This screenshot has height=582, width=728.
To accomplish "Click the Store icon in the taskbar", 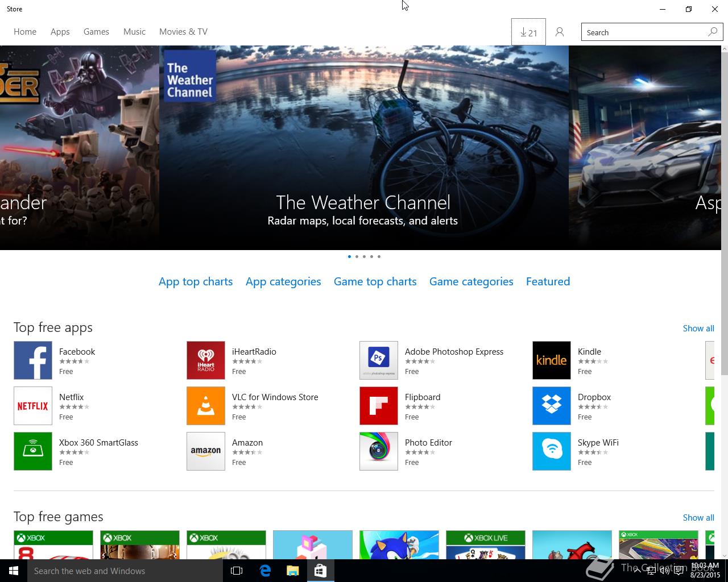I will click(x=320, y=571).
